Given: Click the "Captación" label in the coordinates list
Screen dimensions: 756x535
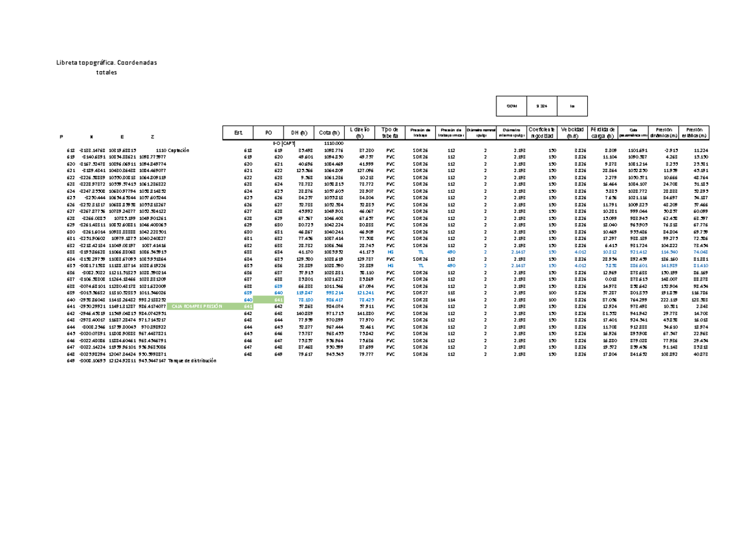Looking at the screenshot, I should (179, 151).
